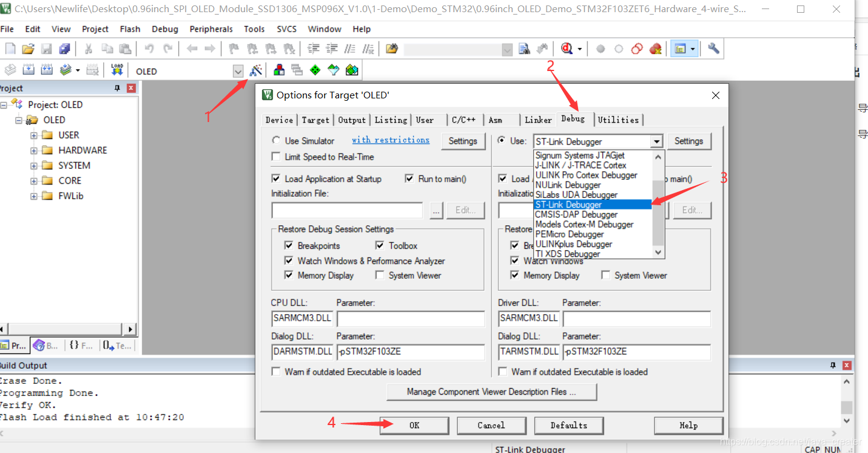Toggle the Toolbox checkbox

380,245
